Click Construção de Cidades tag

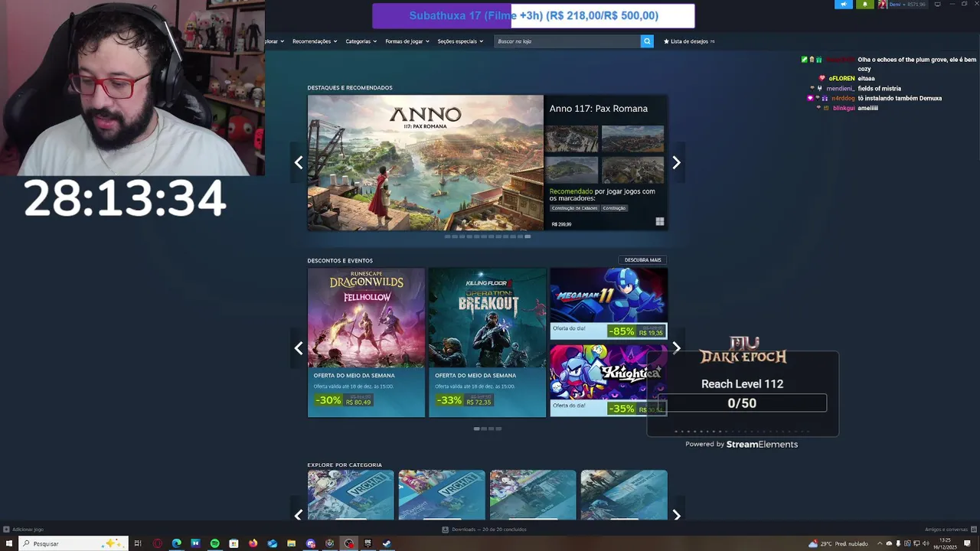point(574,208)
